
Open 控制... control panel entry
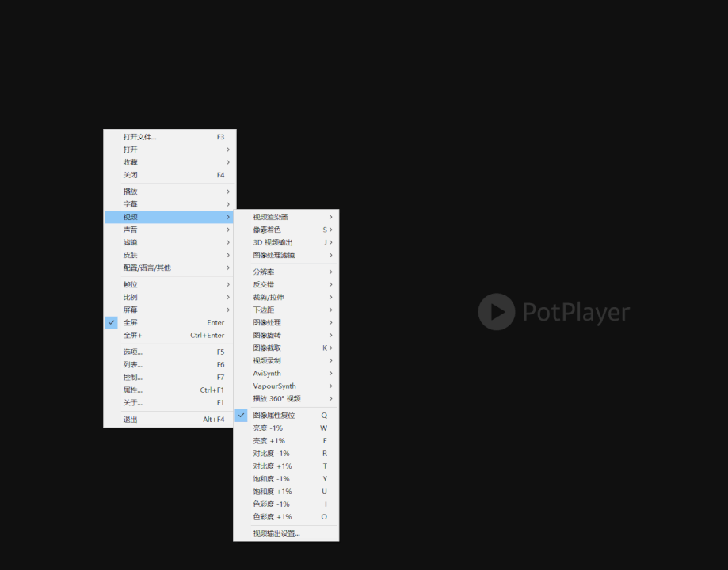[170, 378]
